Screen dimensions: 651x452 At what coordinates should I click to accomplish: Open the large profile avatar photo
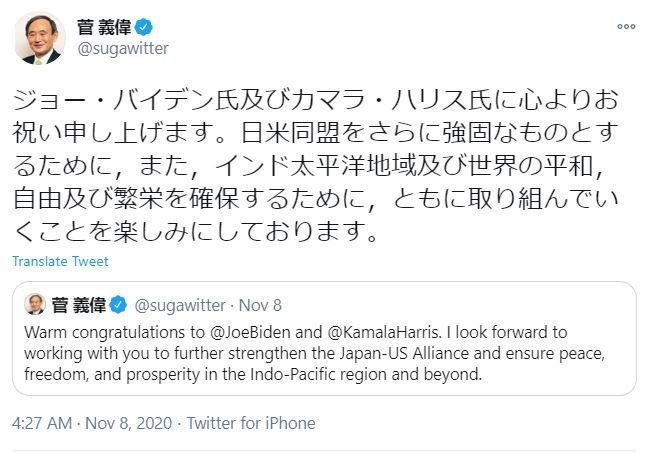39,39
